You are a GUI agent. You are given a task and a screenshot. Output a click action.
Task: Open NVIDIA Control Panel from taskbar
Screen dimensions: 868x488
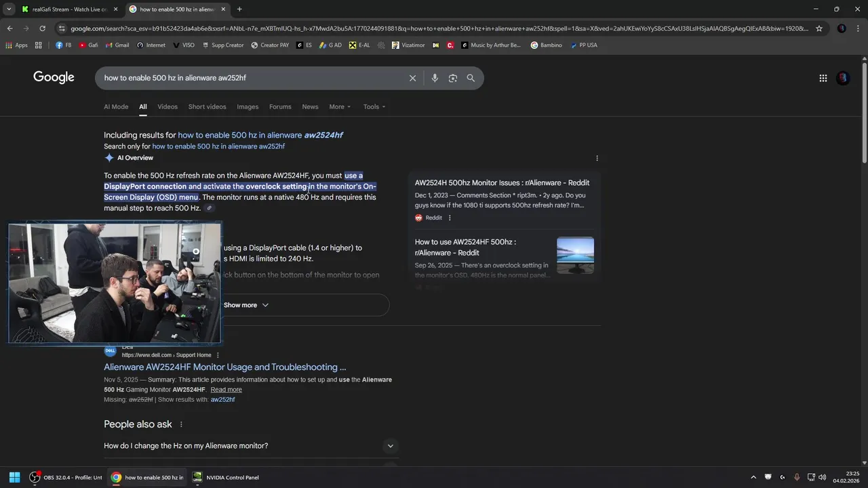226,477
